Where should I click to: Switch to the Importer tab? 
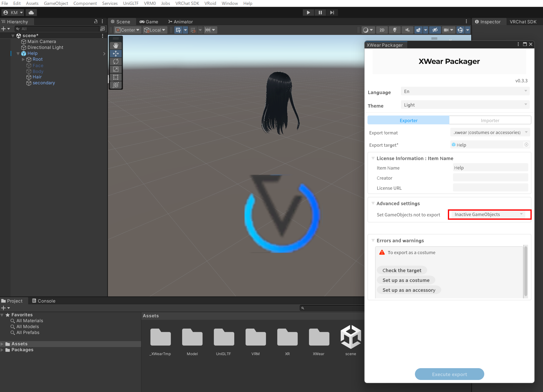click(x=490, y=120)
